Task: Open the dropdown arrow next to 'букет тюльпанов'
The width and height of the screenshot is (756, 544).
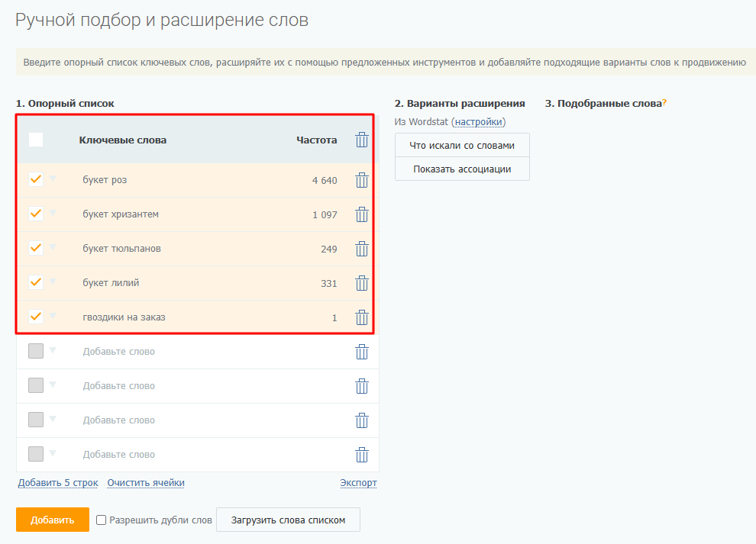Action: 53,247
